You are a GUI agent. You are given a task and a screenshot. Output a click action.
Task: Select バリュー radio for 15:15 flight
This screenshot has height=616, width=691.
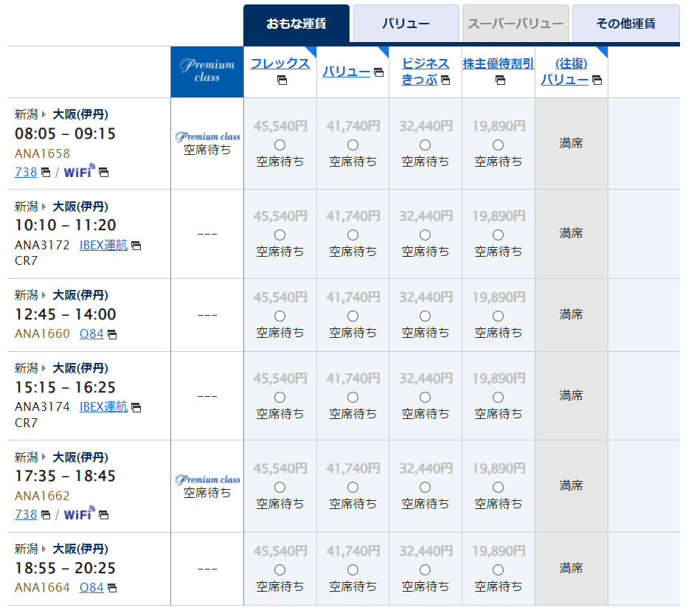[x=353, y=398]
